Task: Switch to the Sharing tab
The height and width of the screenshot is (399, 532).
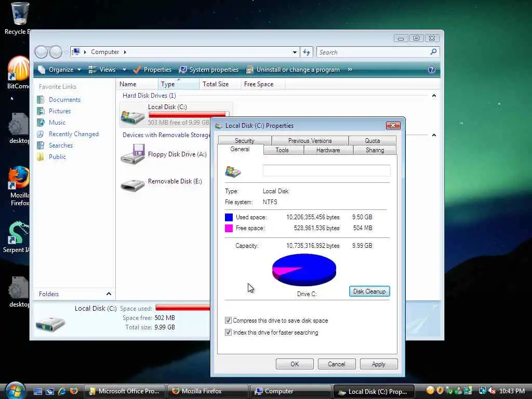Action: pyautogui.click(x=375, y=150)
